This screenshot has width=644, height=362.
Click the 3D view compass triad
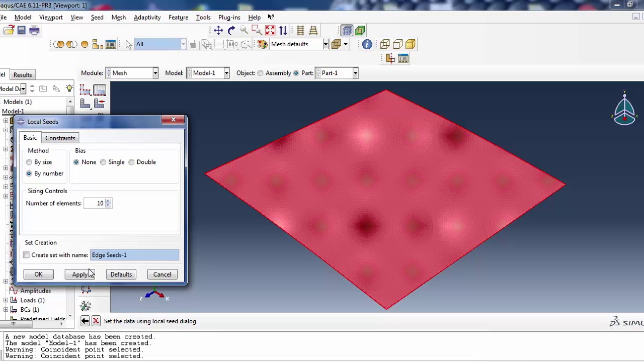[624, 109]
